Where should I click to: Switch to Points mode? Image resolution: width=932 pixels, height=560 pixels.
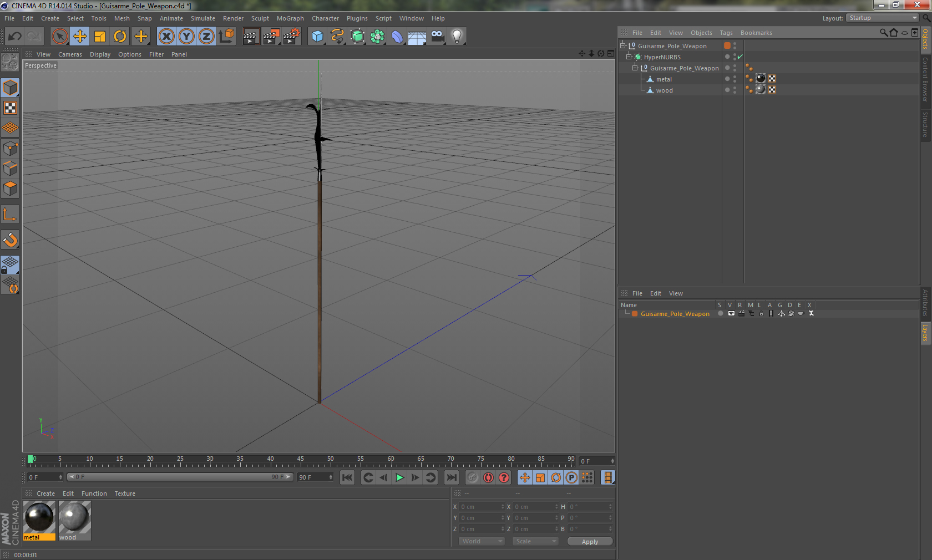click(x=10, y=148)
